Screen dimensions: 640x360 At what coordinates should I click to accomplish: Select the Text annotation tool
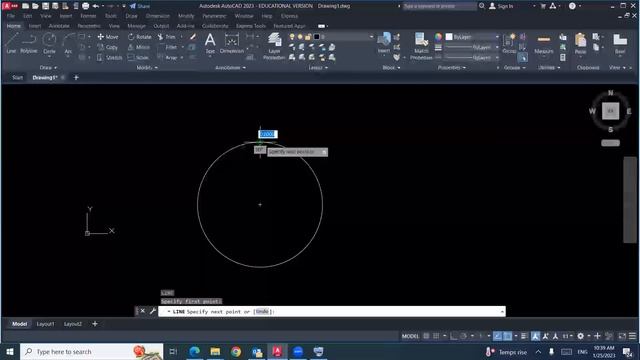tap(210, 43)
